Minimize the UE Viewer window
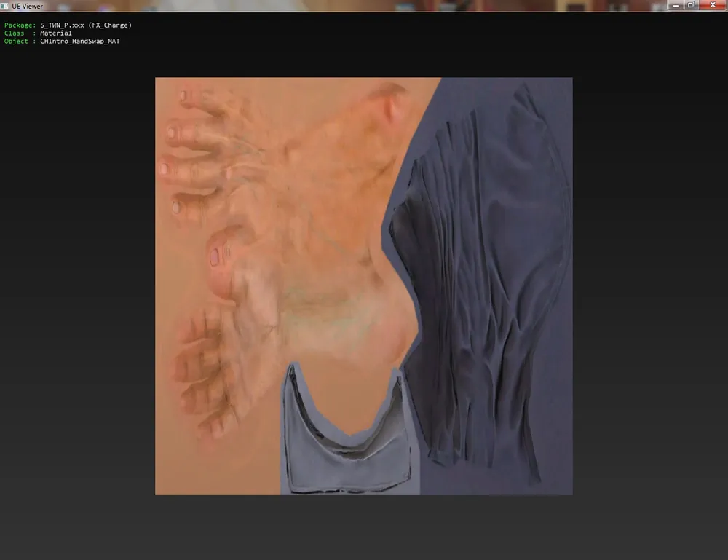 pos(676,5)
